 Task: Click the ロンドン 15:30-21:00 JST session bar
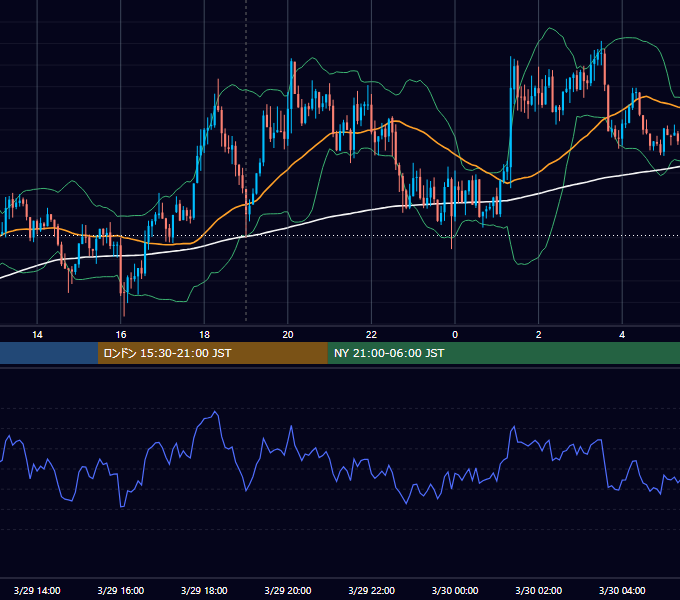pyautogui.click(x=212, y=353)
